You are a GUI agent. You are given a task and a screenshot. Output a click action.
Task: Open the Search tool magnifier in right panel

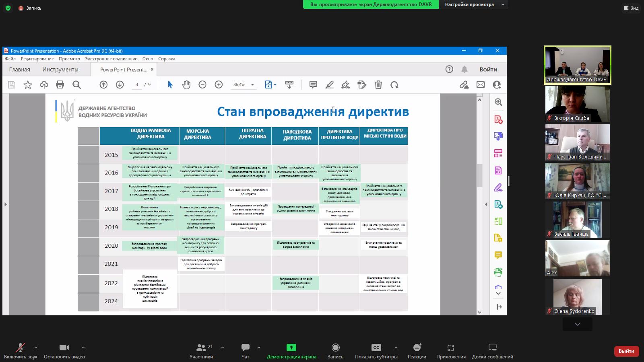pyautogui.click(x=498, y=102)
